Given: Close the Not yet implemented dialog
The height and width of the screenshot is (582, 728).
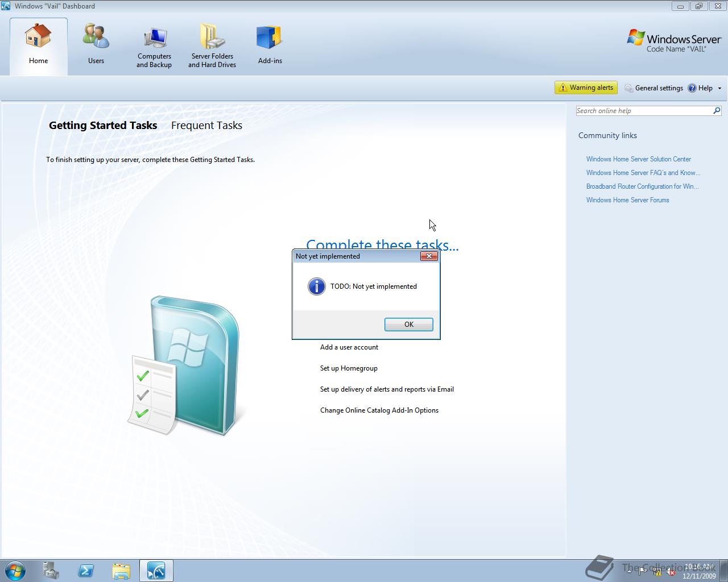Looking at the screenshot, I should point(429,256).
